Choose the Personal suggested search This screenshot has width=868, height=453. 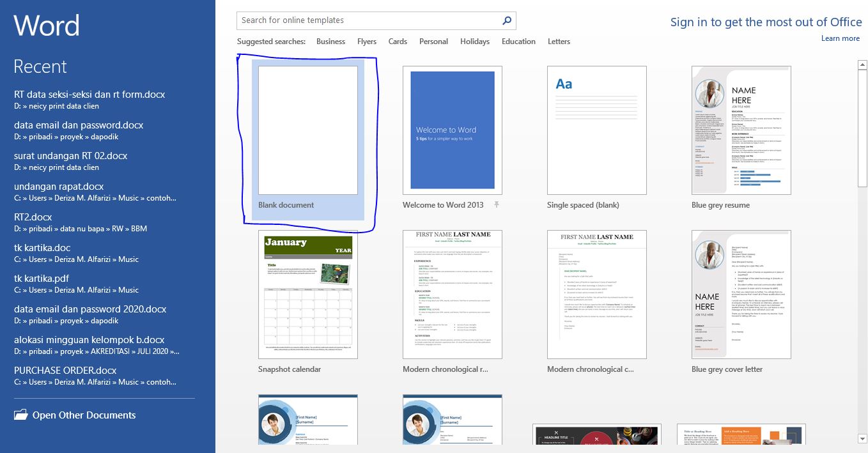coord(433,42)
